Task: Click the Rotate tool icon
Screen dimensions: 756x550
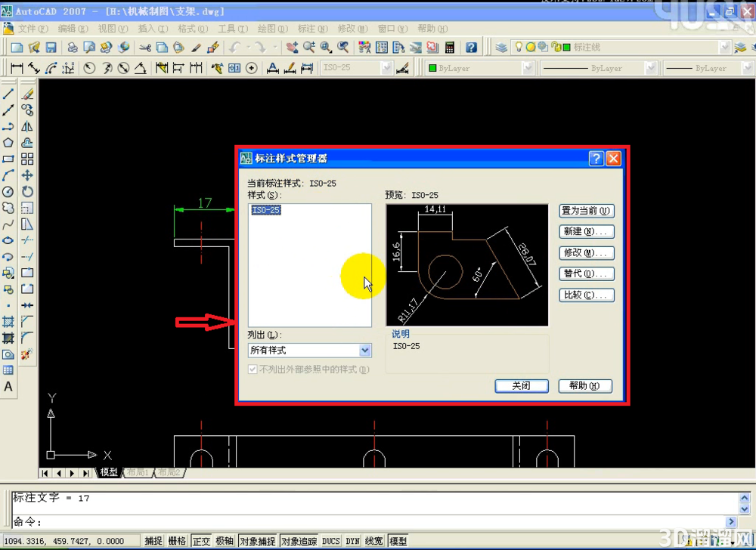Action: click(x=27, y=192)
